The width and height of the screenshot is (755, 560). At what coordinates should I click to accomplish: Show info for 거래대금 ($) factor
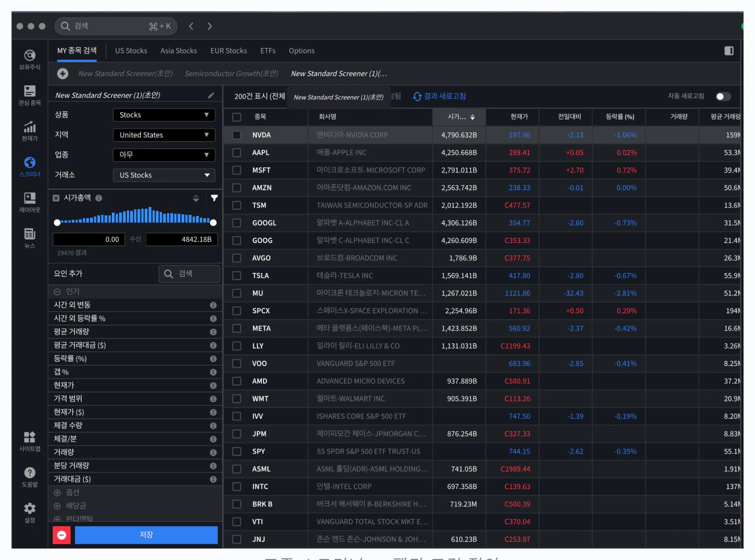pyautogui.click(x=213, y=479)
